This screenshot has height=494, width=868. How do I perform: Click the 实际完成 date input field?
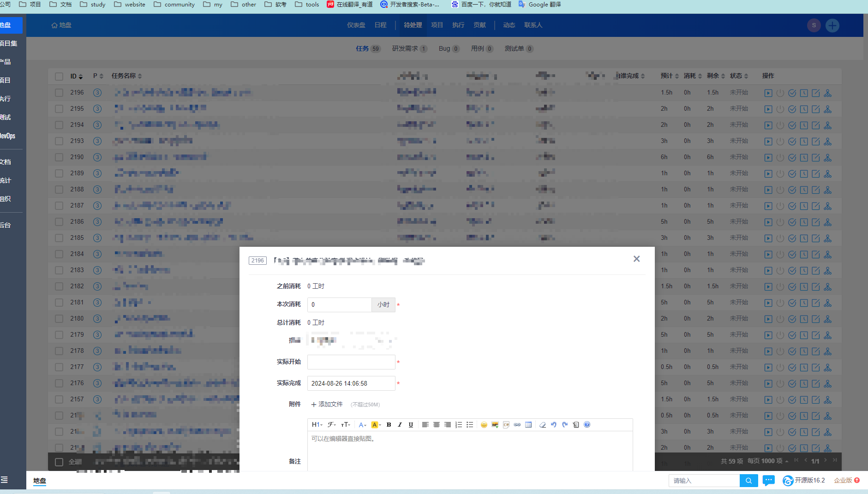(351, 383)
